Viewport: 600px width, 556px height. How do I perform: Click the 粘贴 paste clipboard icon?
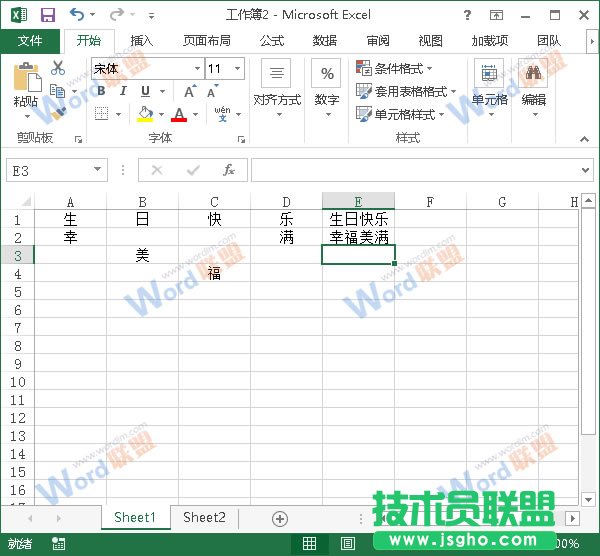pyautogui.click(x=27, y=77)
